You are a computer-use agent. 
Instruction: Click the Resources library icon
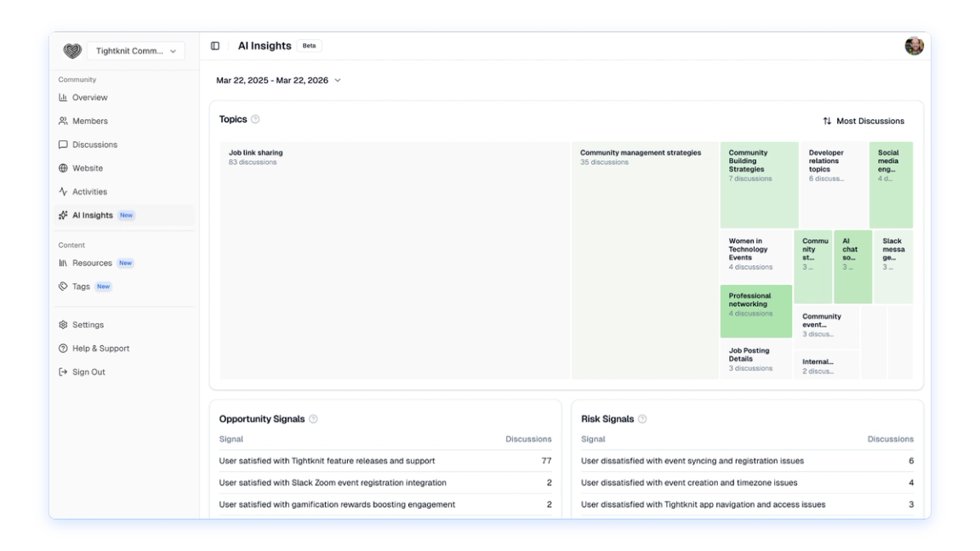pyautogui.click(x=63, y=263)
